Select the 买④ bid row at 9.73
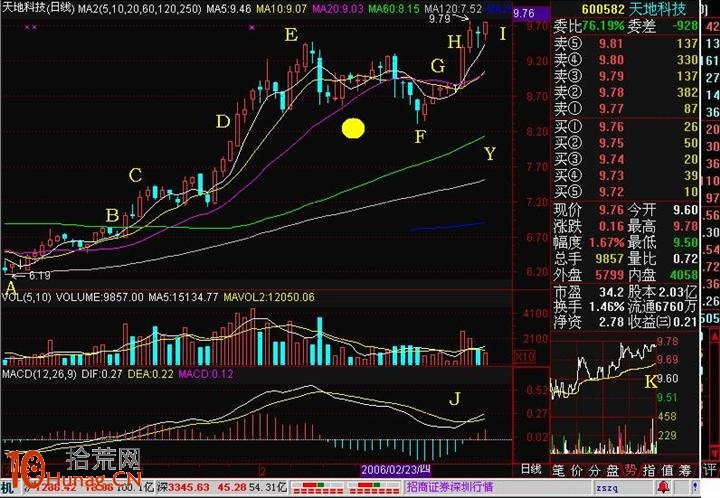 (x=625, y=175)
